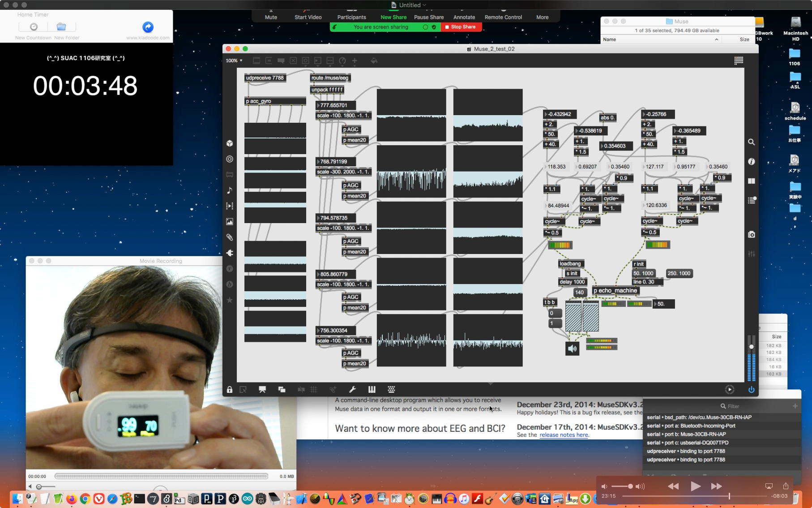Open the More menu in Zoom toolbar
Image resolution: width=812 pixels, height=508 pixels.
(542, 17)
